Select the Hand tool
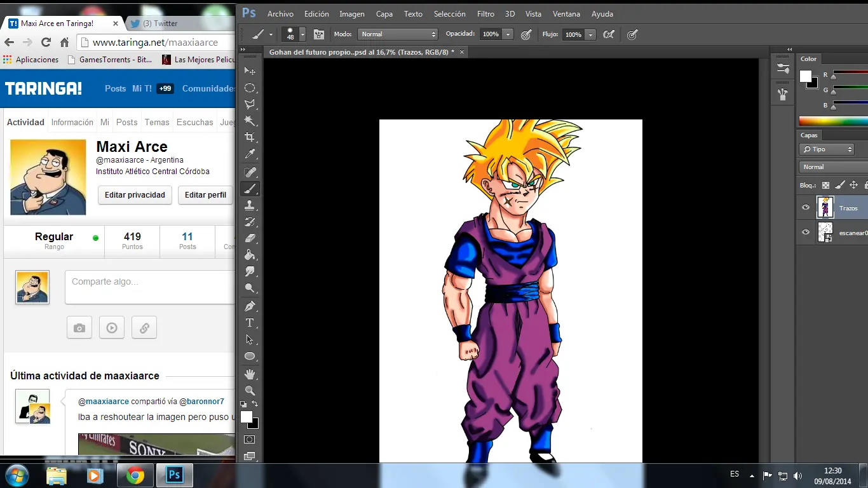This screenshot has height=488, width=868. click(250, 374)
